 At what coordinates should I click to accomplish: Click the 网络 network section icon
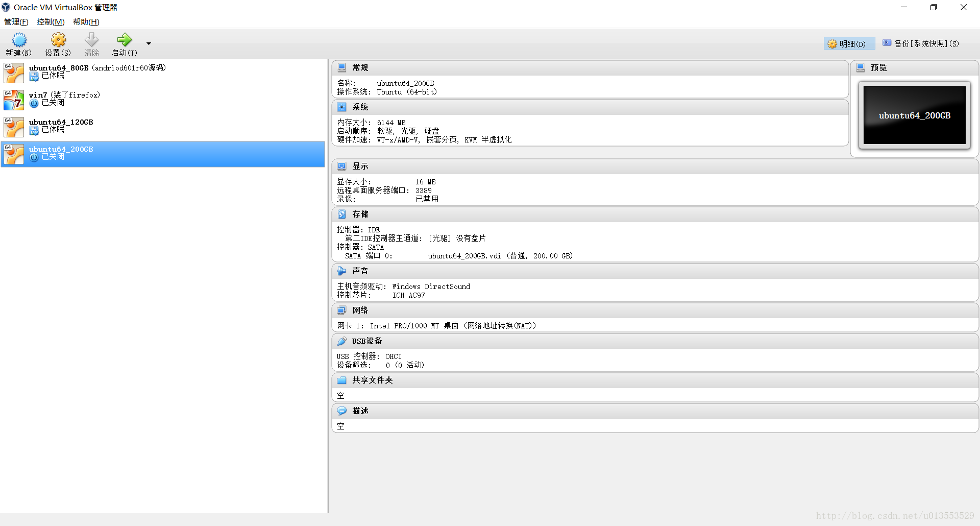pyautogui.click(x=342, y=310)
